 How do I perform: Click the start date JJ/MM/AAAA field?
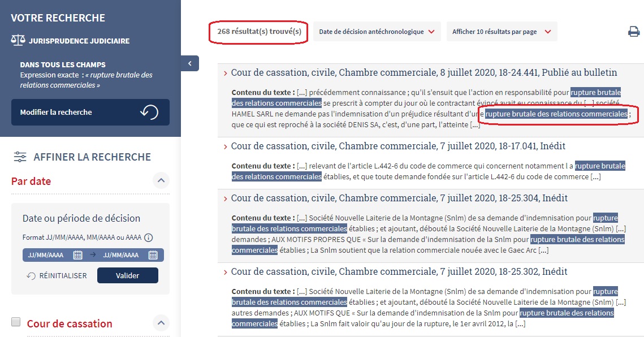[46, 255]
